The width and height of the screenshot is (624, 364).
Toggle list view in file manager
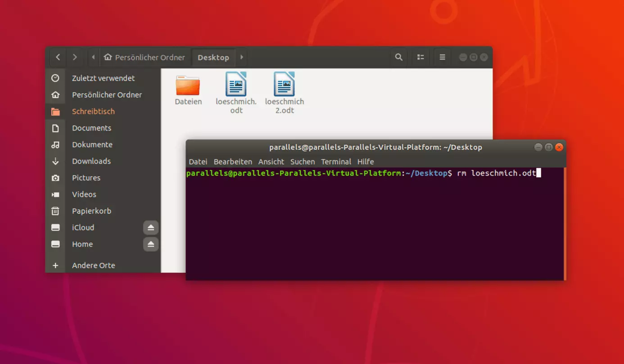coord(421,57)
